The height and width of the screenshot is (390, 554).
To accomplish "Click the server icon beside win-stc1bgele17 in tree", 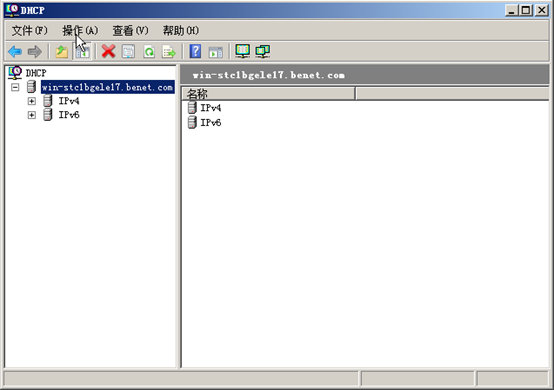I will [31, 87].
